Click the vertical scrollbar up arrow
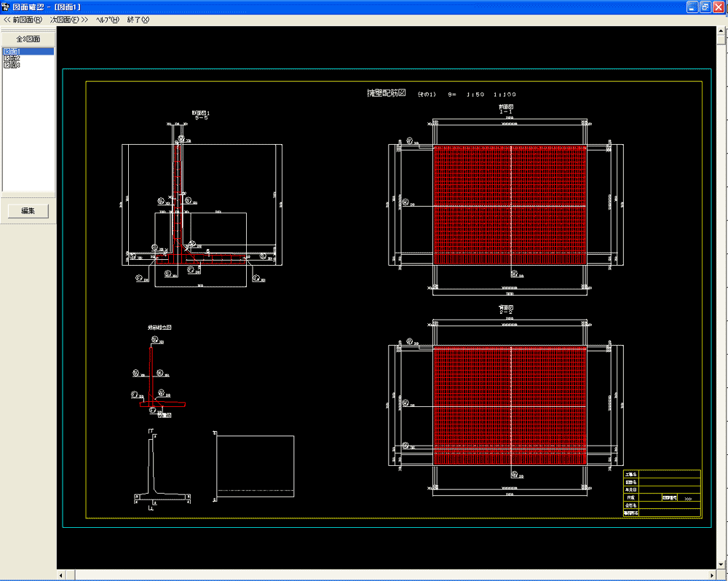 [722, 33]
